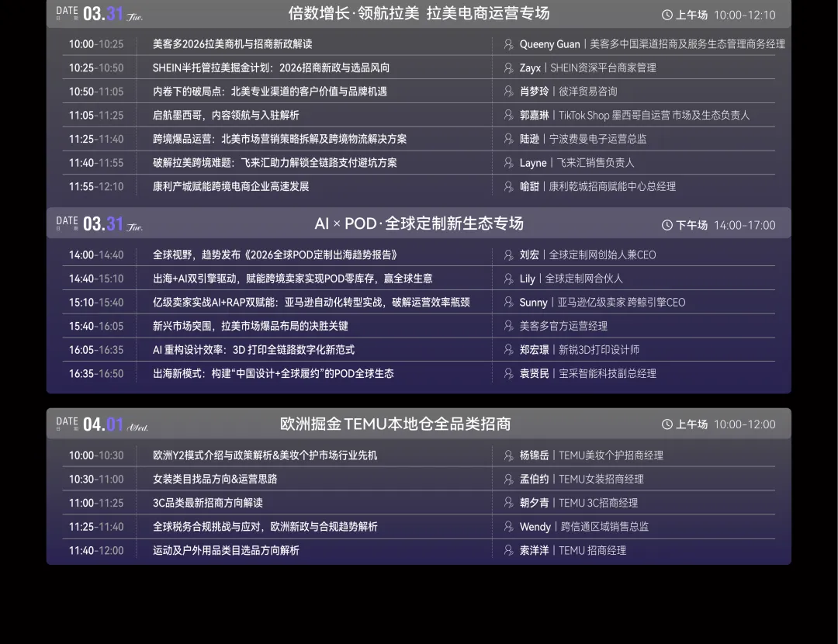Viewport: 838px width, 644px height.
Task: Click the person icon beside 肖梦玲
Action: [x=508, y=92]
